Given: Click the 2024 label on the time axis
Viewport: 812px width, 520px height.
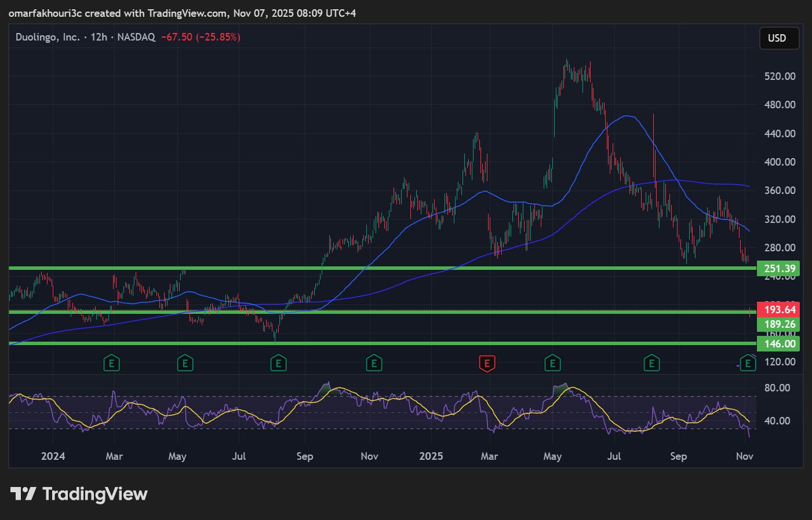Looking at the screenshot, I should [53, 456].
